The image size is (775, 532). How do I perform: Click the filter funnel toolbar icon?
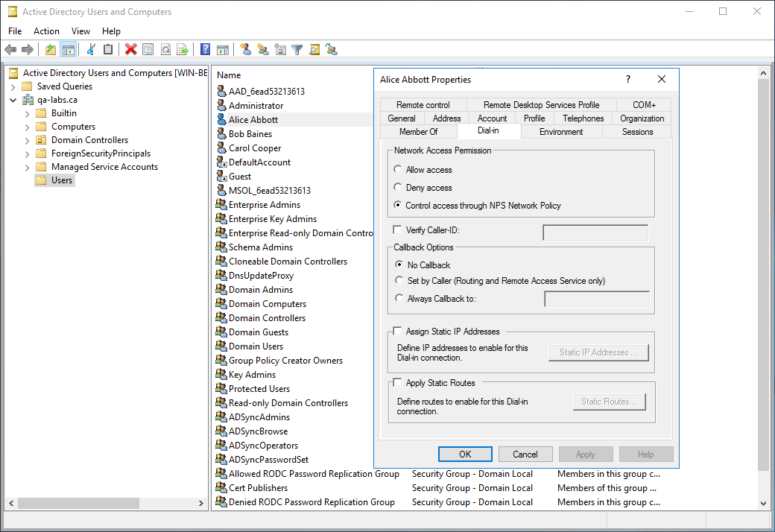coord(297,50)
